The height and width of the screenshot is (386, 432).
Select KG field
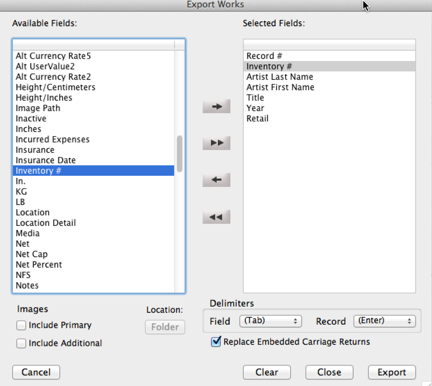click(x=93, y=191)
